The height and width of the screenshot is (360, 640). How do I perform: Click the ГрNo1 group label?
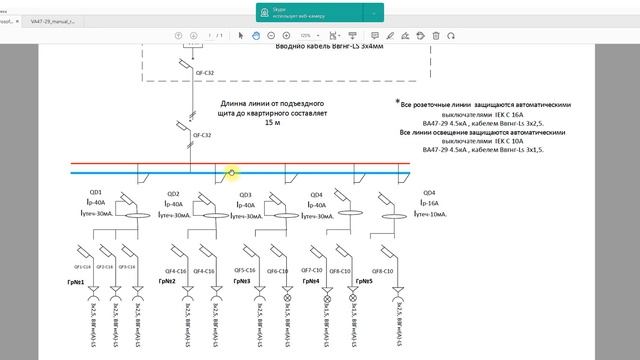[x=76, y=282]
